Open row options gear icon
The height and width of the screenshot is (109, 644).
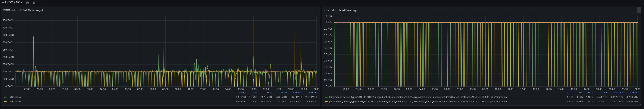pos(27,3)
